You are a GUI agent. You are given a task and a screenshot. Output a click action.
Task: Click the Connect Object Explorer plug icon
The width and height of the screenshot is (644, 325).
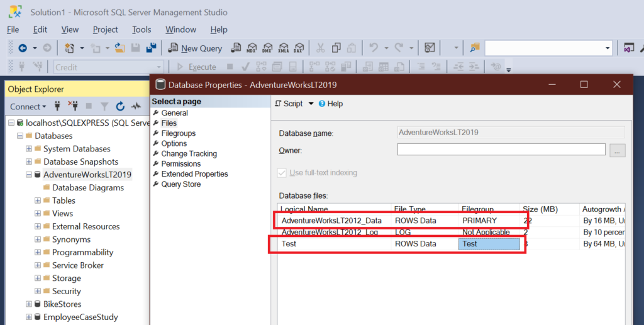pyautogui.click(x=58, y=106)
